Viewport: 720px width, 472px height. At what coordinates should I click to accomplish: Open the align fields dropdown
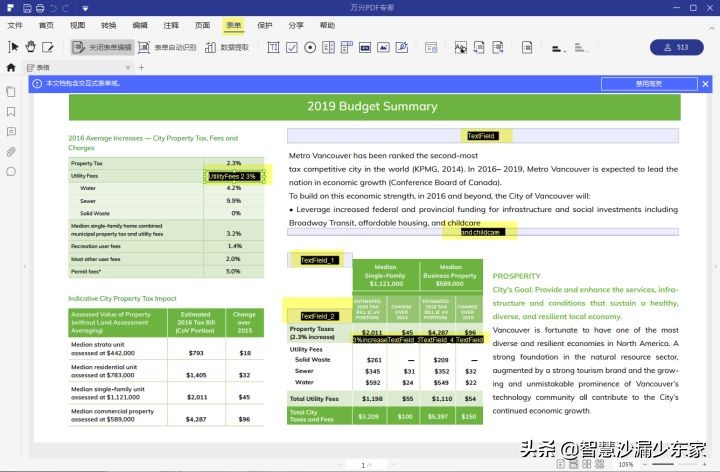point(558,48)
